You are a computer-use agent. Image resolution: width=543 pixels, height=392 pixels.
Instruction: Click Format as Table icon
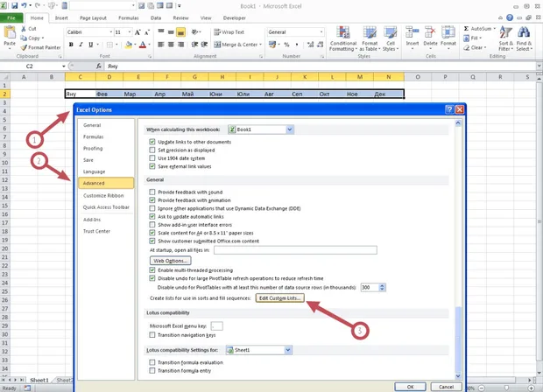[x=370, y=33]
